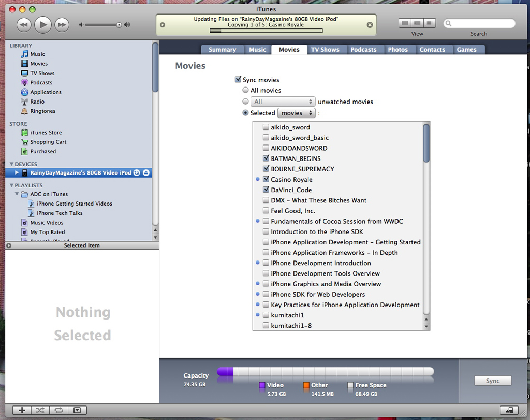Click the Selected Item pane toggle arrow
The width and height of the screenshot is (530, 420).
(9, 245)
